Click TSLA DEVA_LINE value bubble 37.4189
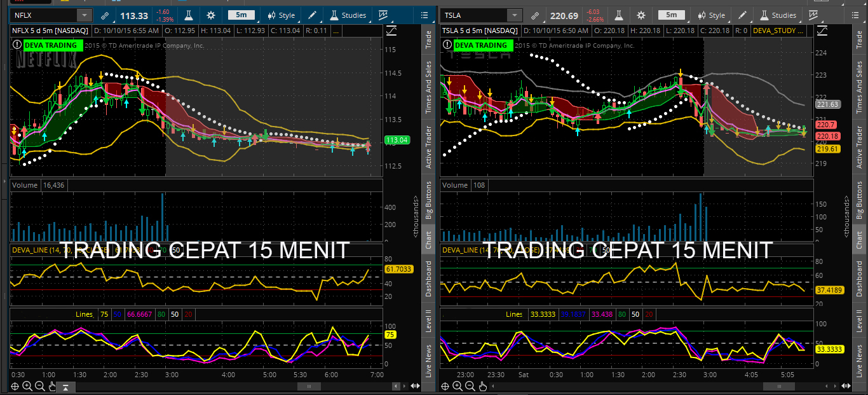 (x=829, y=290)
